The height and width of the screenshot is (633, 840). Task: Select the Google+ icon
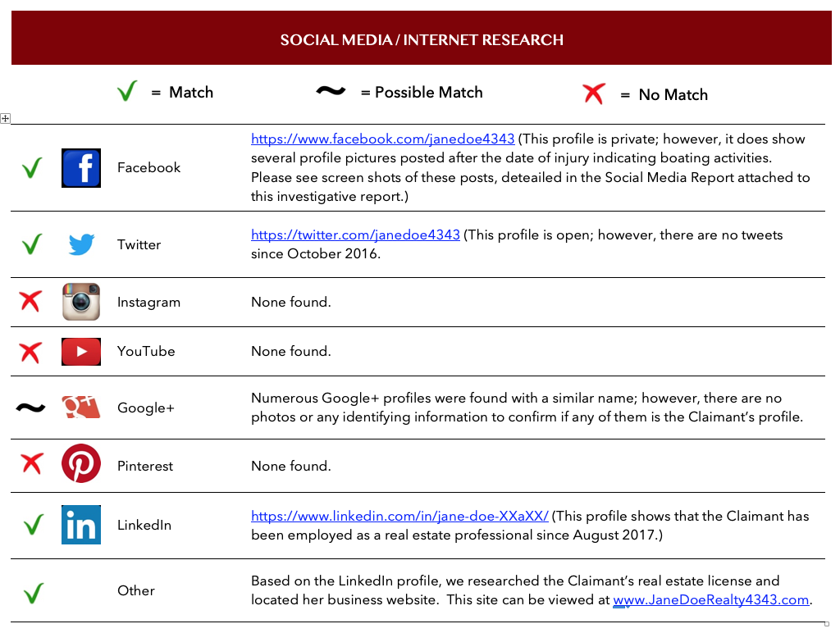tap(81, 408)
